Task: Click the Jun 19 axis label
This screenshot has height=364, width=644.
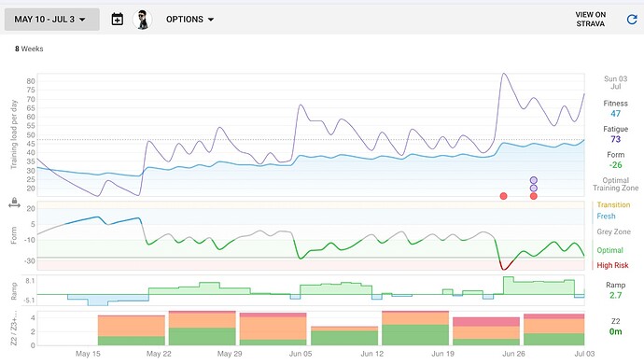Action: pyautogui.click(x=442, y=354)
